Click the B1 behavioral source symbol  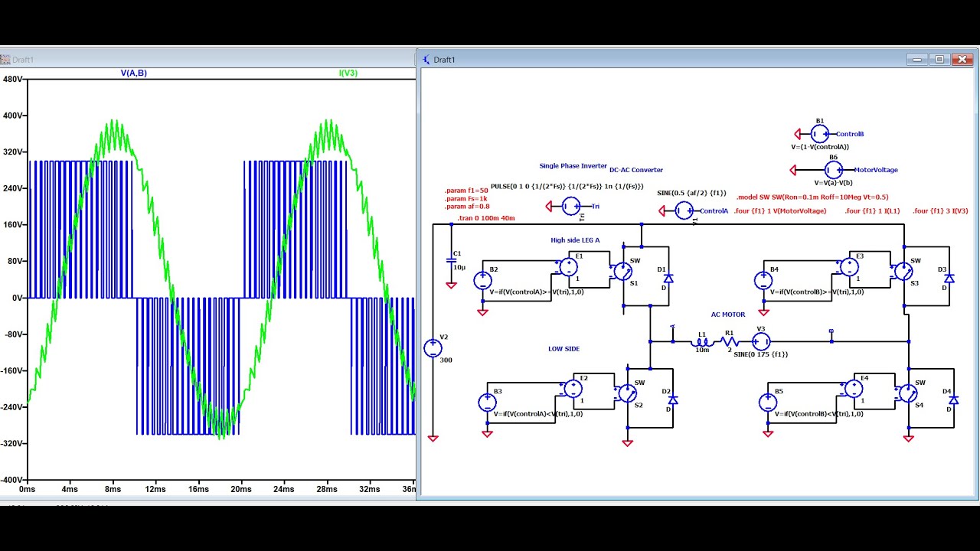(820, 134)
